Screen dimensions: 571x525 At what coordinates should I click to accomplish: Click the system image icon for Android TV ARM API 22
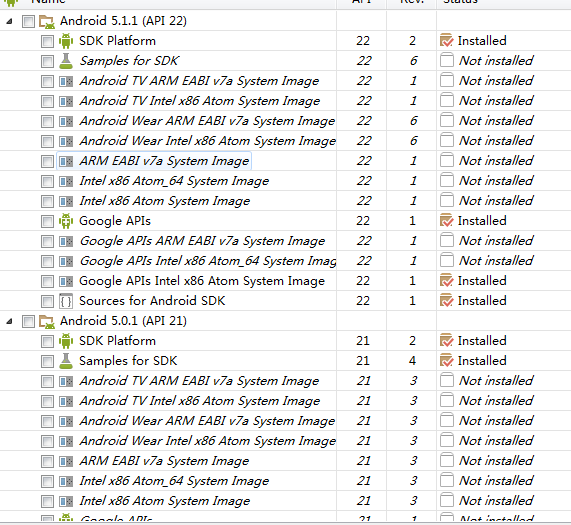(66, 81)
